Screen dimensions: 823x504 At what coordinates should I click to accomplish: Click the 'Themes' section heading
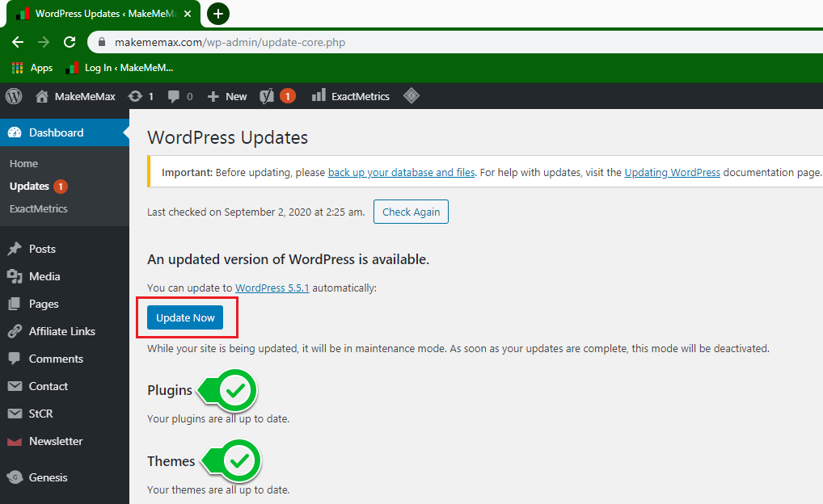pyautogui.click(x=171, y=461)
